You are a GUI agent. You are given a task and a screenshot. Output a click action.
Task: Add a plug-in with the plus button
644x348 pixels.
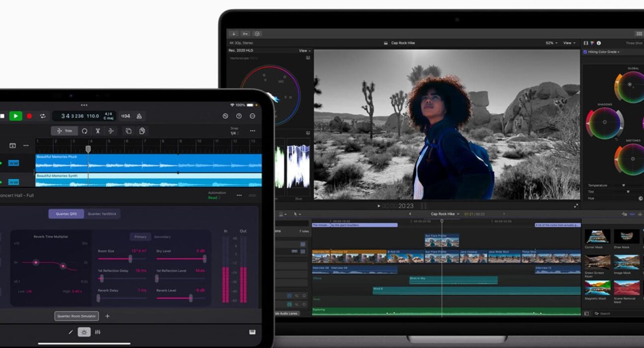[x=107, y=316]
